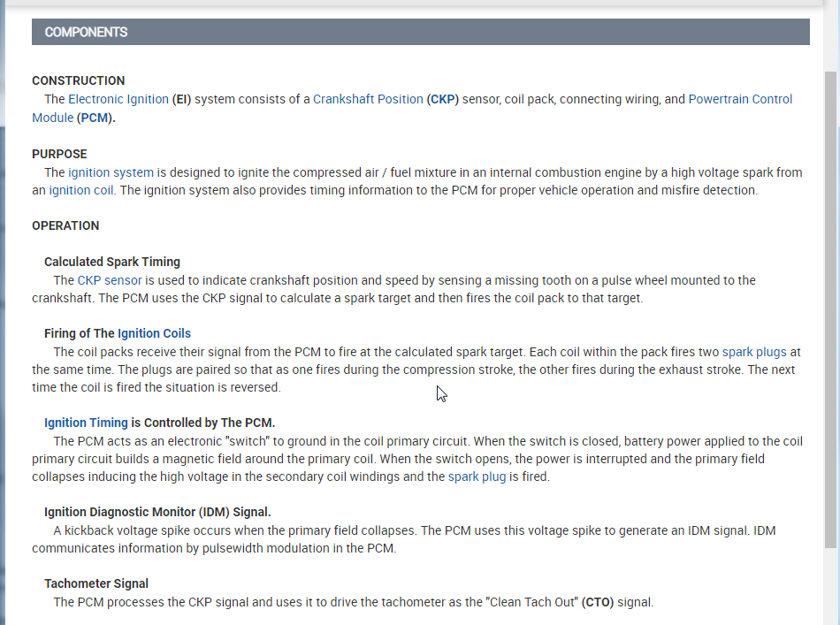Open the Electronic Ignition link
Screen dimensions: 840x625
118,99
